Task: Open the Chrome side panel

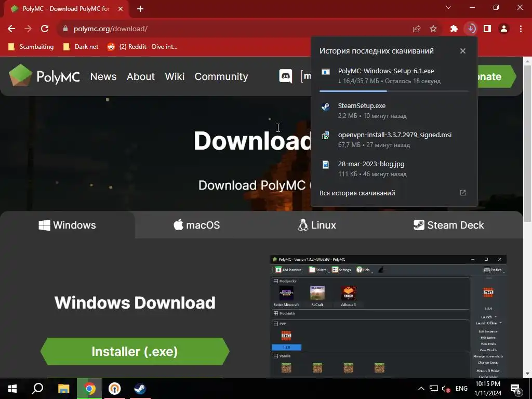Action: click(487, 29)
